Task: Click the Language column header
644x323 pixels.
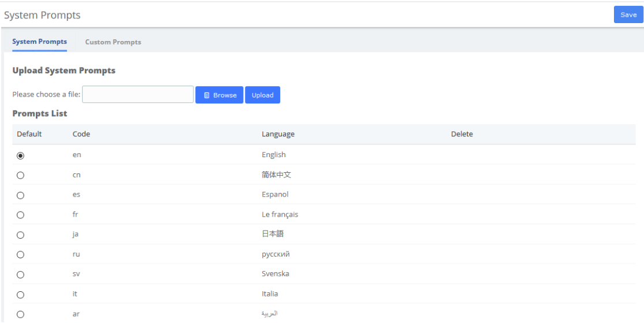Action: [278, 134]
